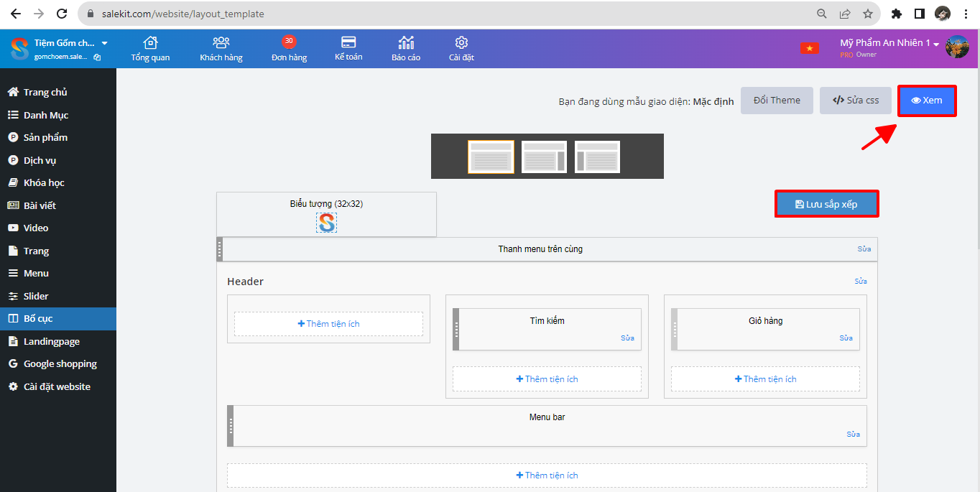Open Chrome's three-dot menu
The width and height of the screenshot is (980, 492).
966,14
